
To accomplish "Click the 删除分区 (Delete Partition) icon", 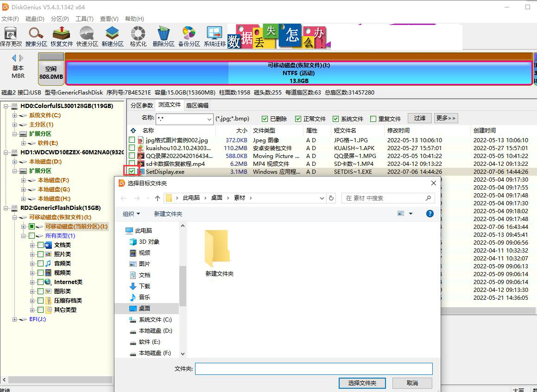I will tap(163, 36).
